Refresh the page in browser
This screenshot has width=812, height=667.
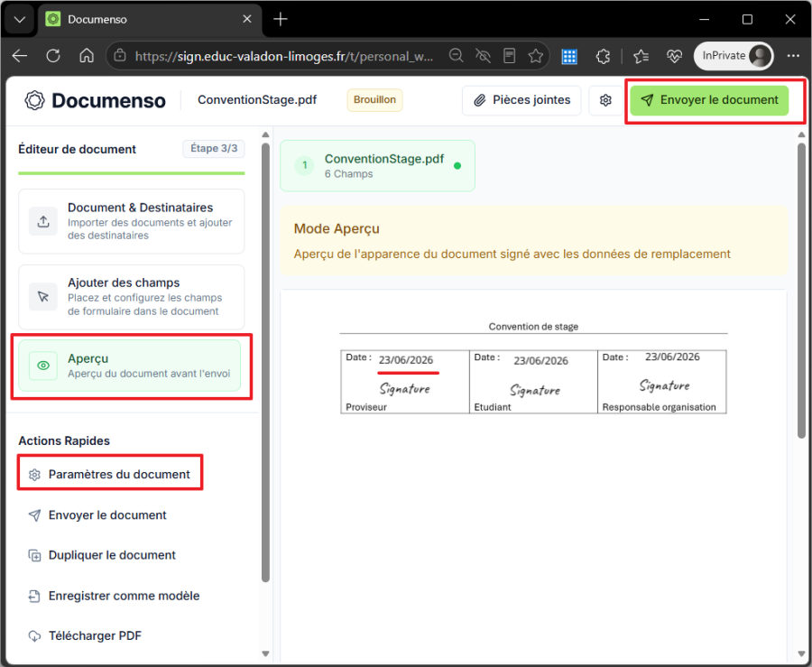tap(53, 56)
